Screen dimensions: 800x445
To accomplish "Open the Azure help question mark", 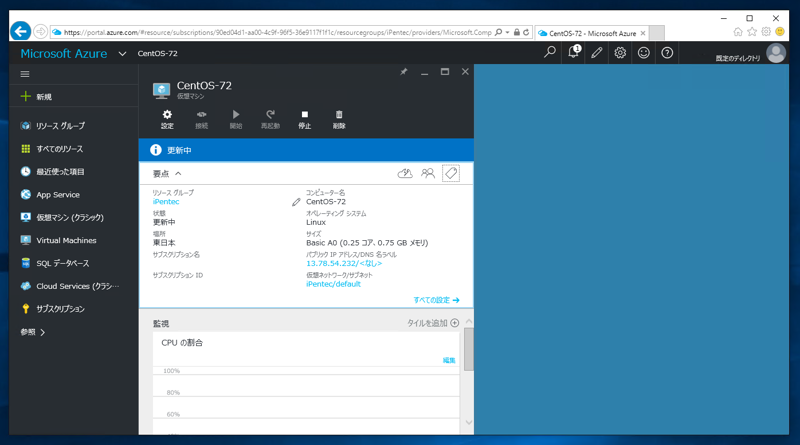I will coord(667,53).
